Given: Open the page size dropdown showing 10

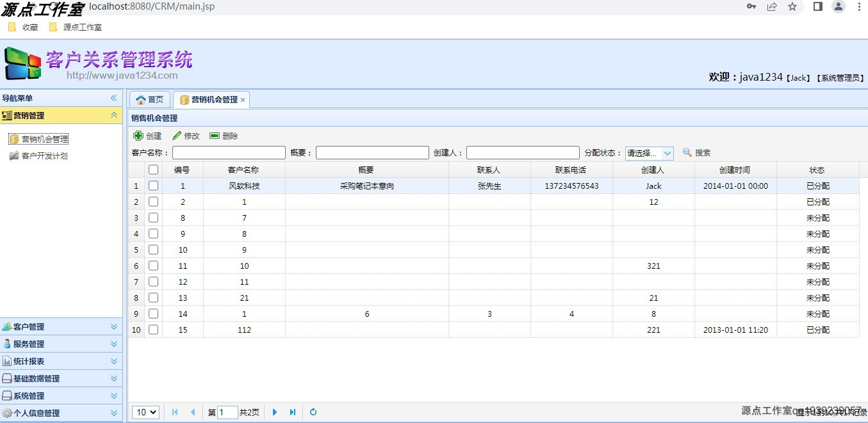Looking at the screenshot, I should point(145,412).
